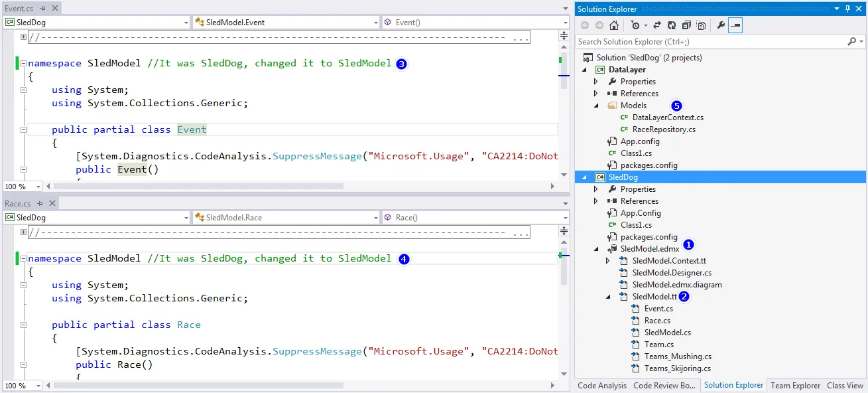Open Properties with the wrench icon

(x=721, y=25)
